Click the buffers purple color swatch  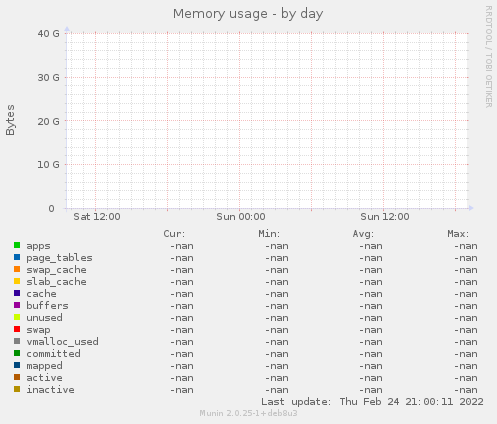17,305
